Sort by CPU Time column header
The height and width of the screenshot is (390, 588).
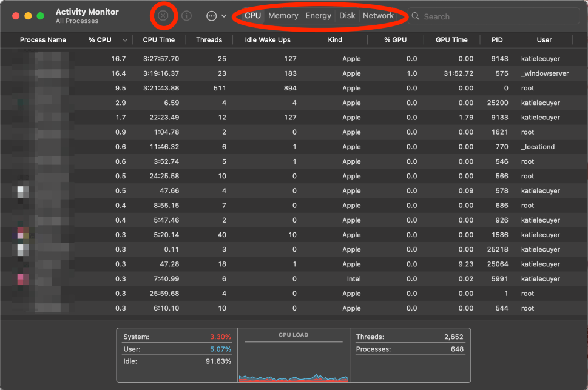[158, 40]
